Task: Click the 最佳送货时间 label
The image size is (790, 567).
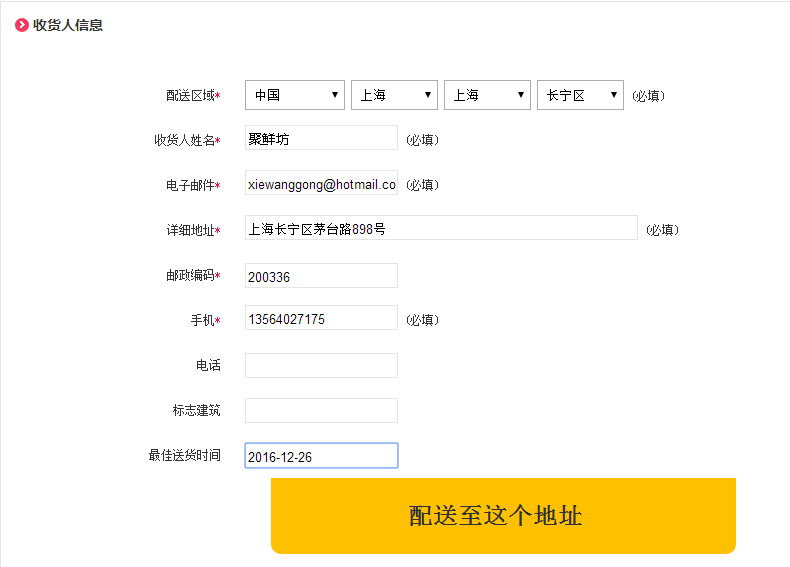Action: pos(184,455)
